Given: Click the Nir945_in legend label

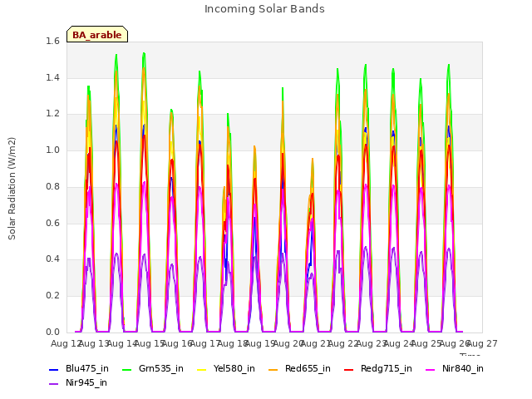Looking at the screenshot, I should click(x=86, y=382).
